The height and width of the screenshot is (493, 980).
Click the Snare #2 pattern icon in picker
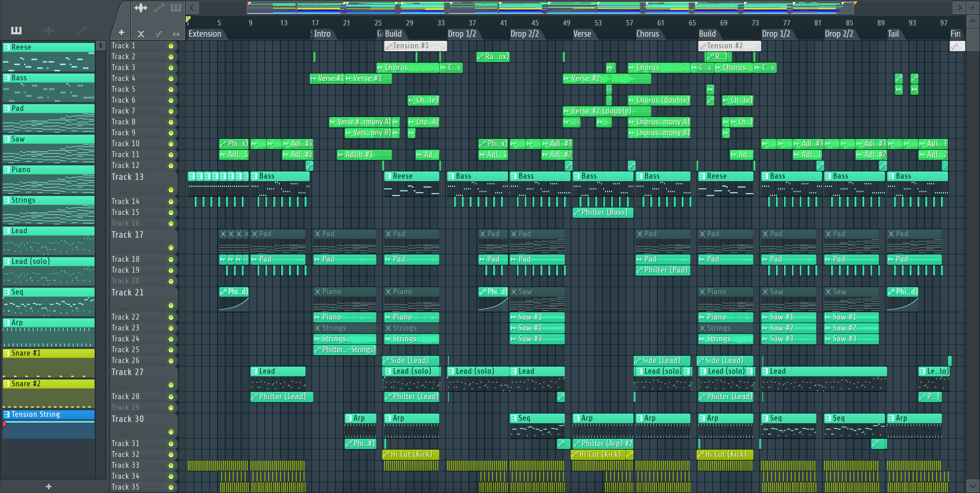point(6,384)
